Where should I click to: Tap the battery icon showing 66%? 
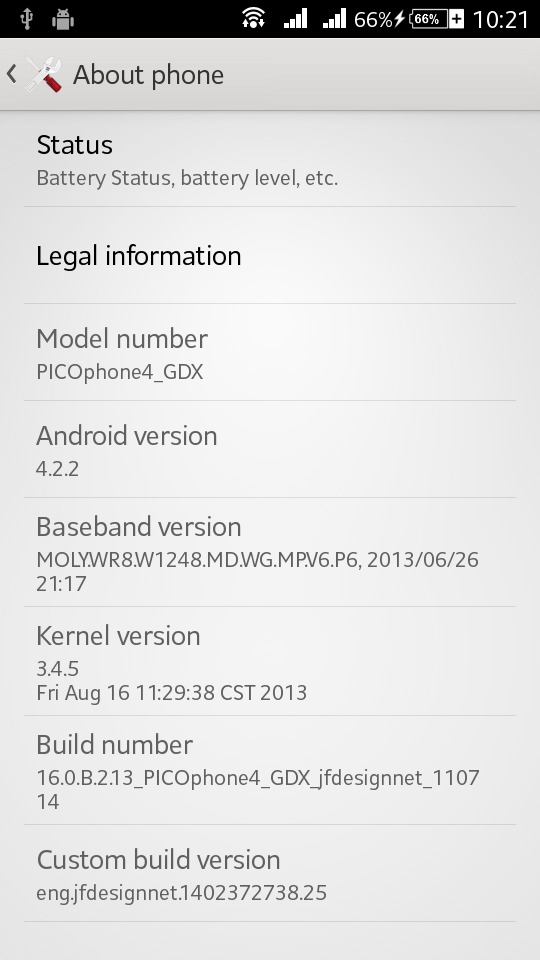[429, 19]
